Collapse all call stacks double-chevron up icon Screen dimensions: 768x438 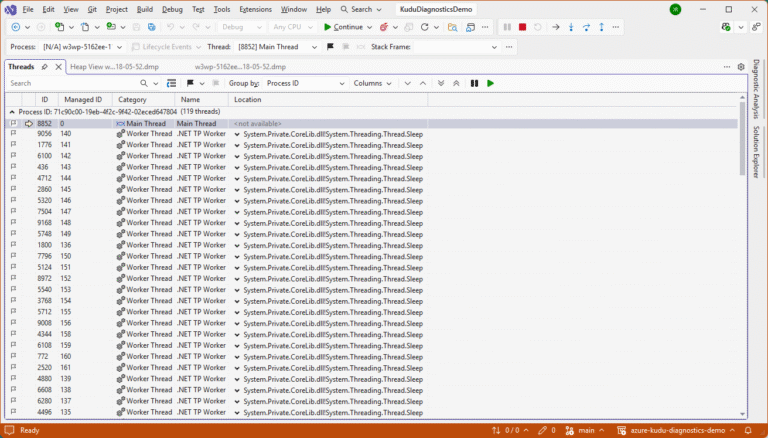tap(456, 83)
